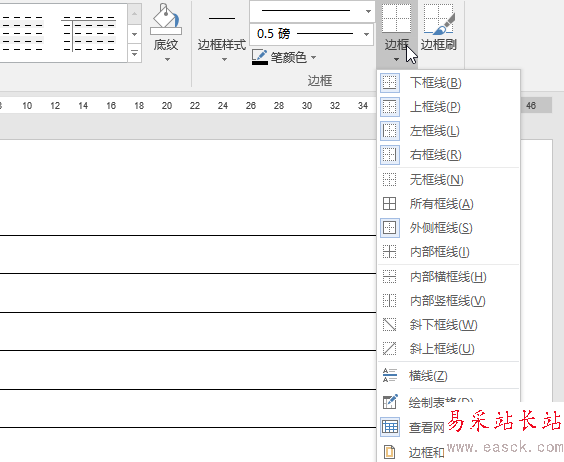Click the Shading paint bucket icon

click(166, 19)
